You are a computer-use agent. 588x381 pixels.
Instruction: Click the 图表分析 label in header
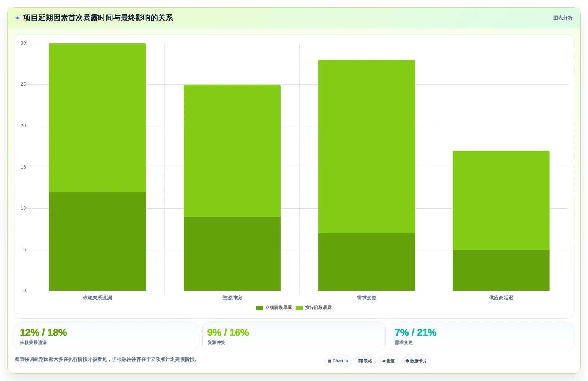pyautogui.click(x=563, y=18)
